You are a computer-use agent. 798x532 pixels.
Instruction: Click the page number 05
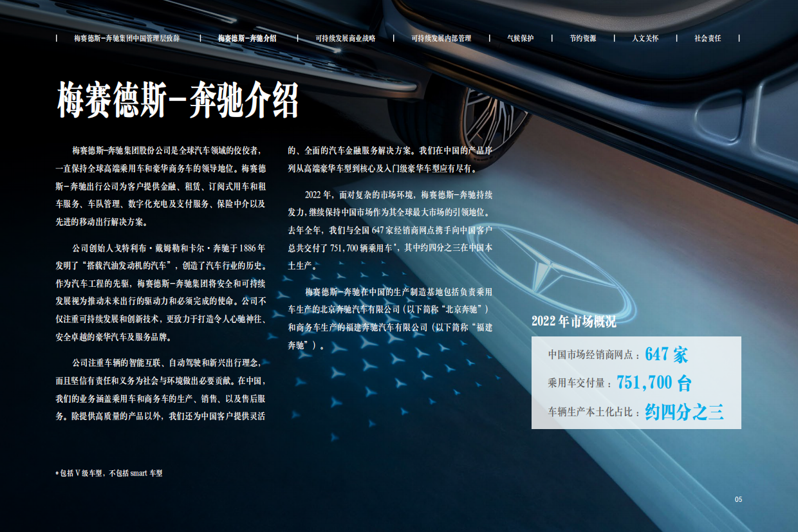[x=739, y=499]
